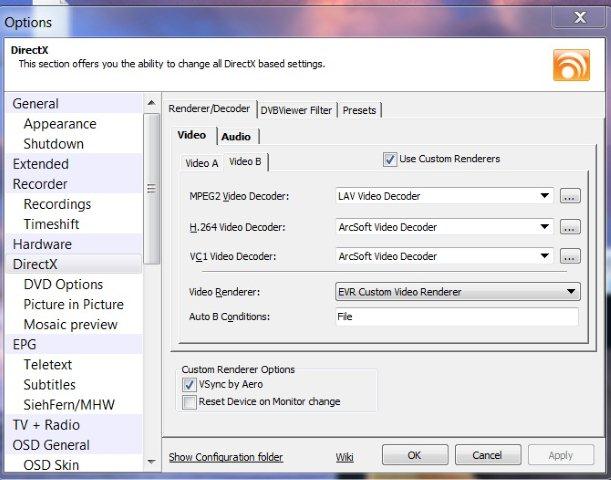Select DVD Options in the category tree
Viewport: 611px width, 480px height.
point(63,284)
